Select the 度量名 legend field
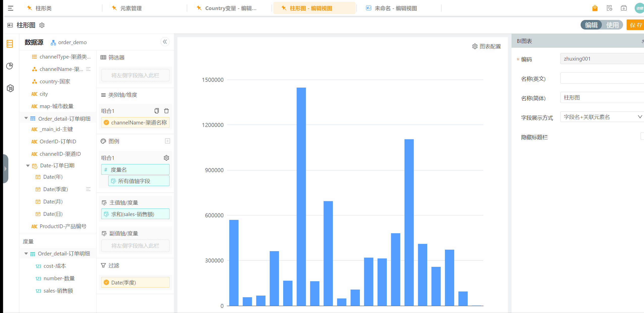 point(135,169)
